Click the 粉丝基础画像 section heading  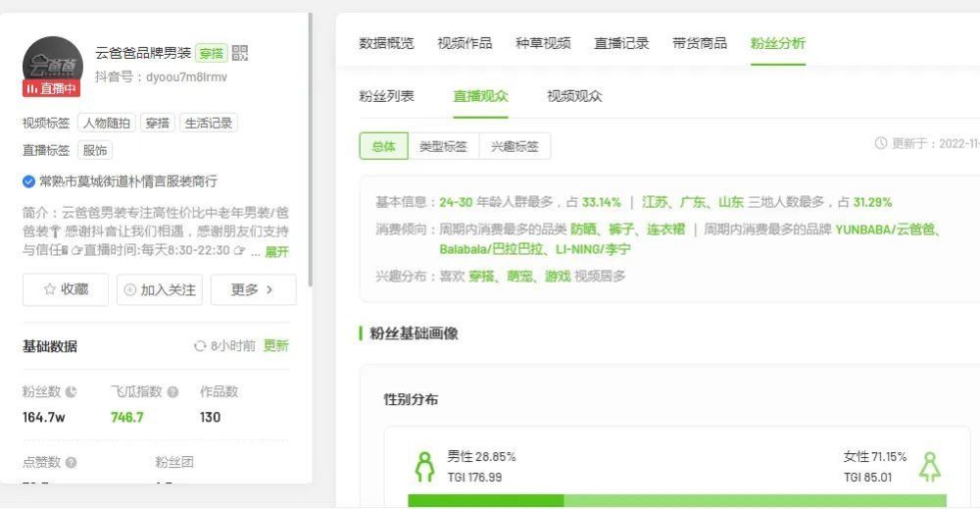pos(414,333)
